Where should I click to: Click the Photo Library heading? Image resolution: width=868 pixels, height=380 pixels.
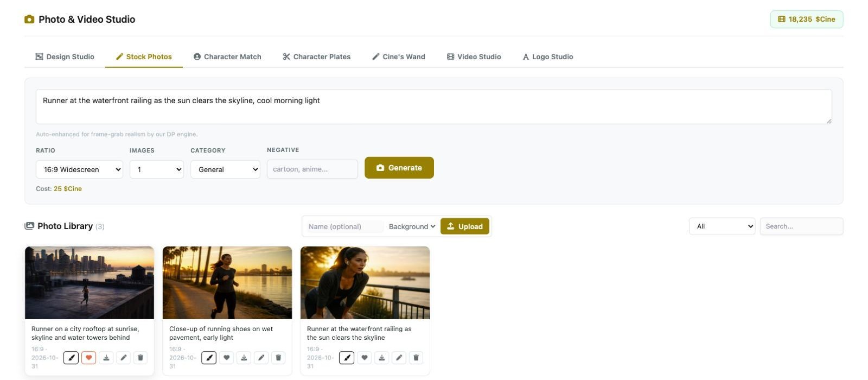pyautogui.click(x=65, y=226)
